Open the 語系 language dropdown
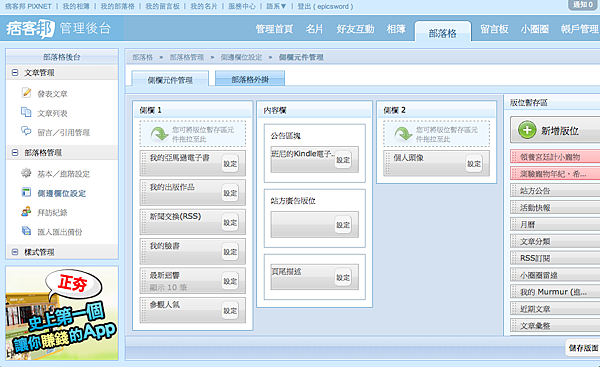This screenshot has height=367, width=600. [276, 6]
